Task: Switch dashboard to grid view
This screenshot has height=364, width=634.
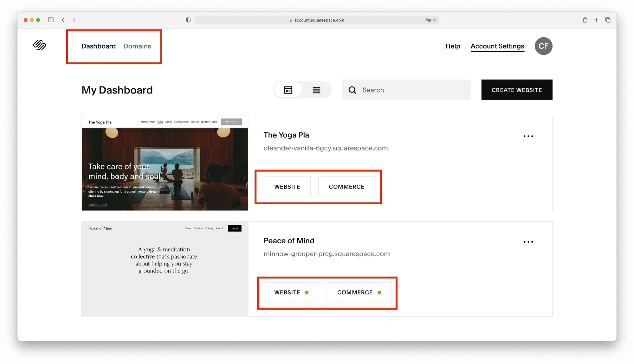Action: tap(288, 90)
